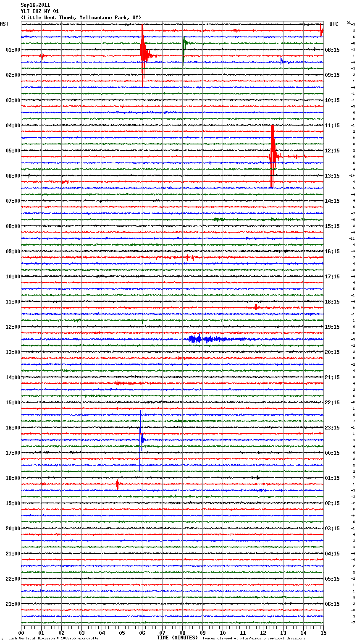Click 'Each Vertical Division = 1066.55 microvolts' note
The width and height of the screenshot is (357, 644).
(53, 638)
